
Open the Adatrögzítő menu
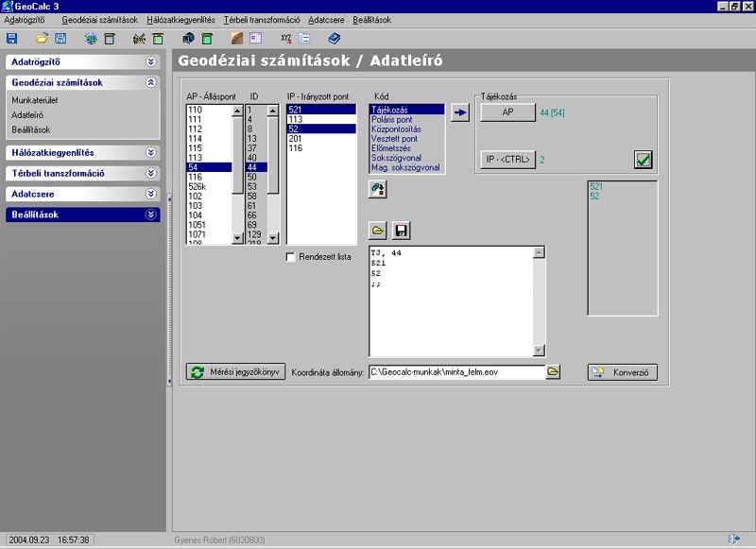pyautogui.click(x=25, y=20)
